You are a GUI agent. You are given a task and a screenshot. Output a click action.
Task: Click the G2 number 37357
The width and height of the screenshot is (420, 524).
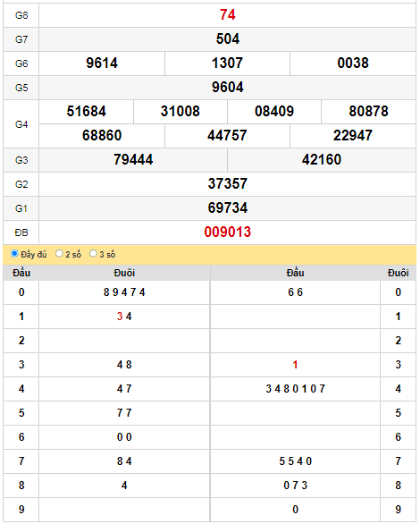click(x=227, y=183)
